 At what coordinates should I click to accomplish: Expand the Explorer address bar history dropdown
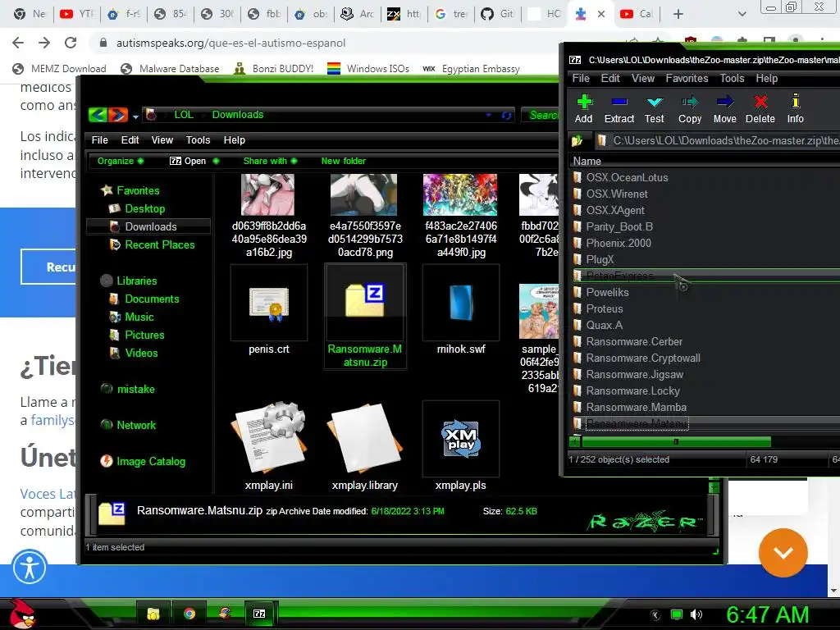click(488, 115)
